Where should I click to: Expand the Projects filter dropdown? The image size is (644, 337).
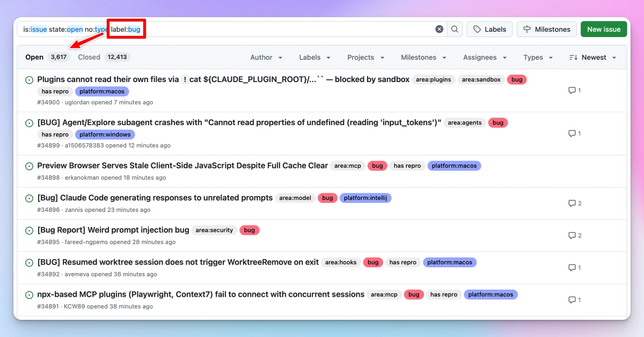pos(365,57)
